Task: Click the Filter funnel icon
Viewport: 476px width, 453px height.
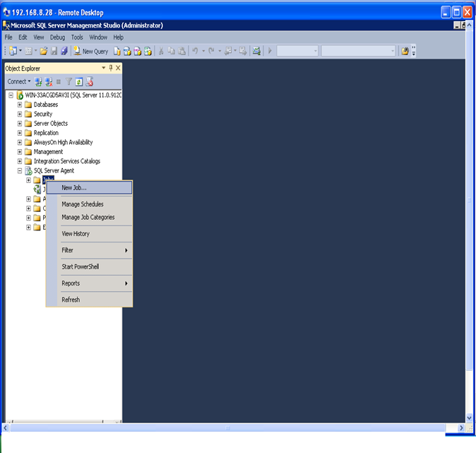Action: pyautogui.click(x=69, y=82)
